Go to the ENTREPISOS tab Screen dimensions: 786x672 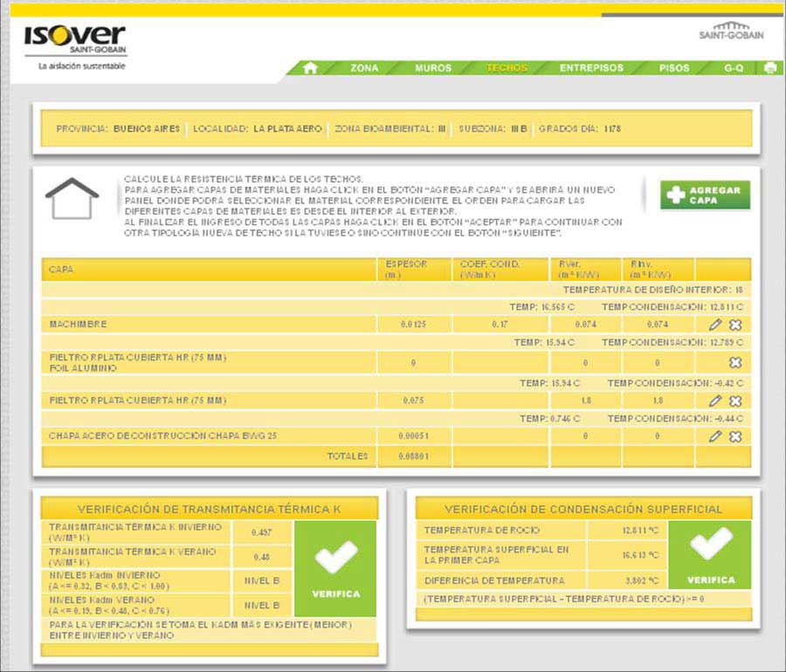coord(591,68)
